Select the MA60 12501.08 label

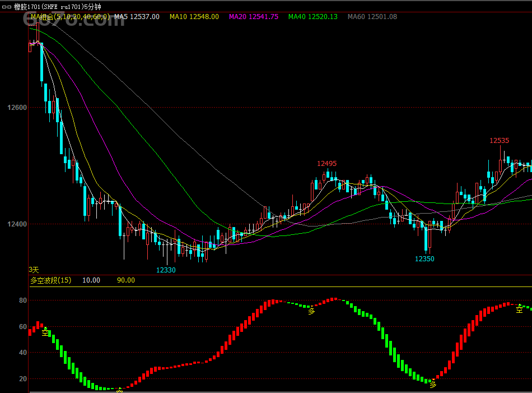372,17
